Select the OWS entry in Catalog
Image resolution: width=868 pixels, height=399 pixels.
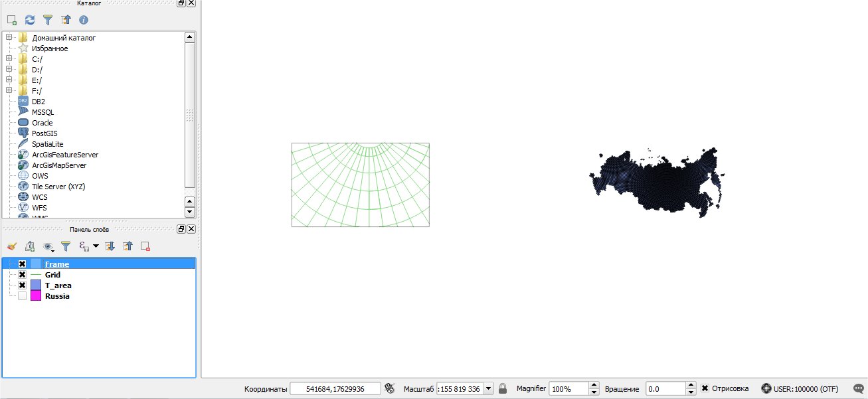40,176
